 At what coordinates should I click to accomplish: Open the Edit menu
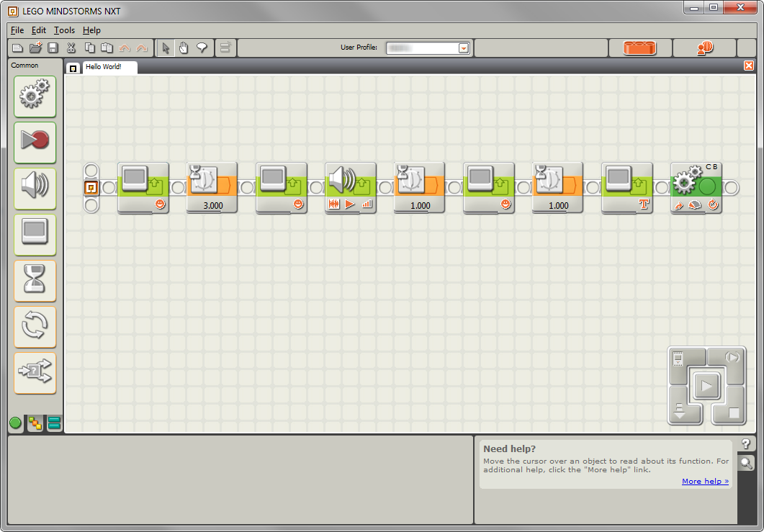(38, 30)
